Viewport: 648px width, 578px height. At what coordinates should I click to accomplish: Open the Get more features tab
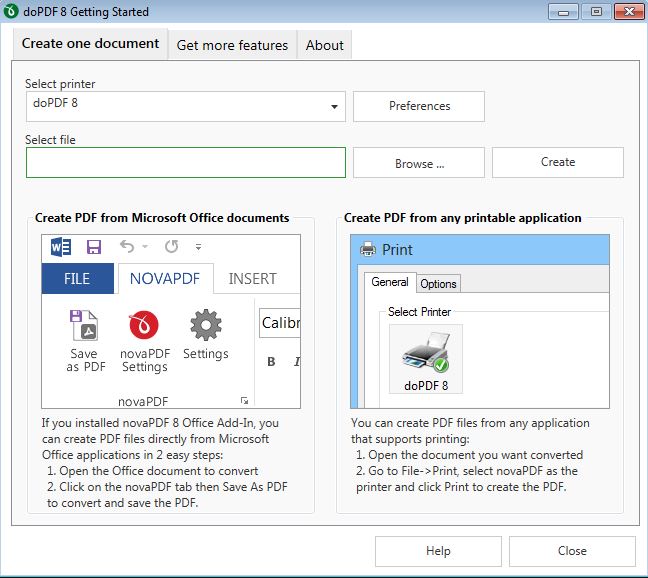click(x=232, y=45)
